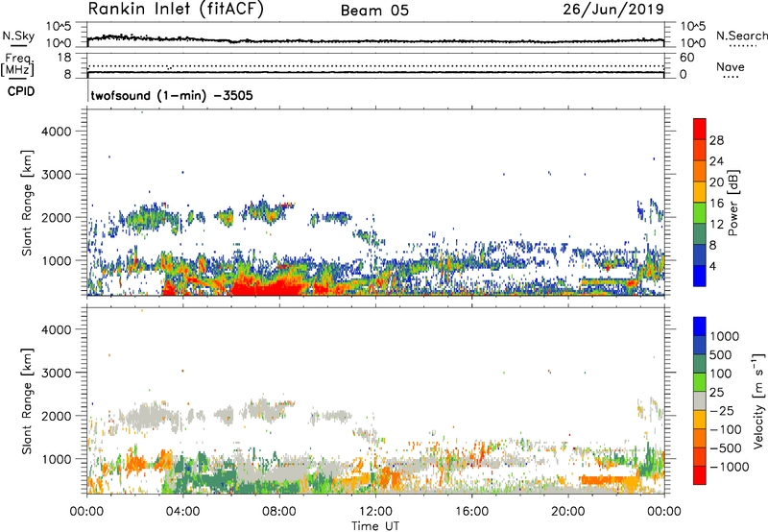768x532 pixels.
Task: Click the velocity panel 'Slant Range [km]' label
Action: pyautogui.click(x=27, y=401)
